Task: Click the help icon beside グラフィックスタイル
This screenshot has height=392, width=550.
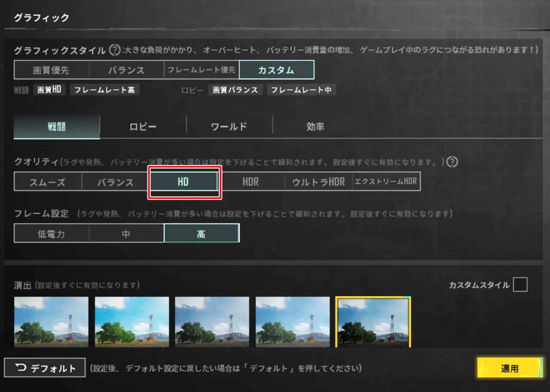Action: click(x=114, y=50)
